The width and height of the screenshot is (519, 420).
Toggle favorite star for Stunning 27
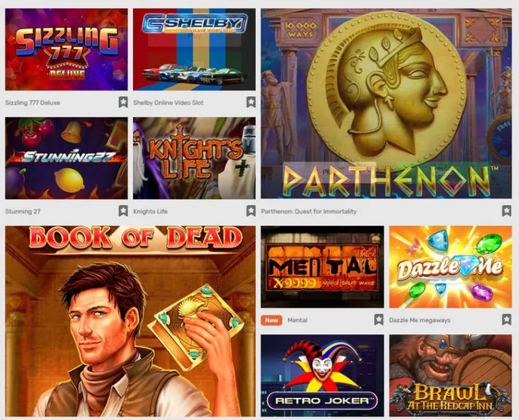click(123, 210)
